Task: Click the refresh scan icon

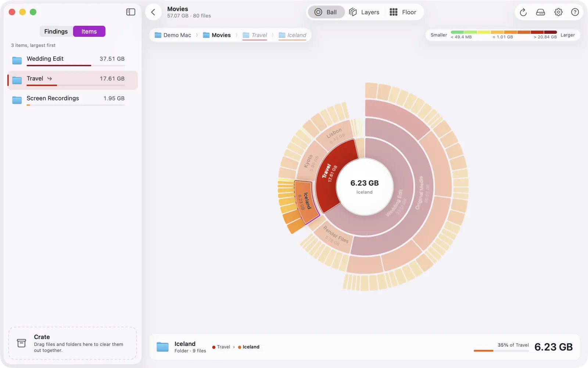Action: coord(523,12)
